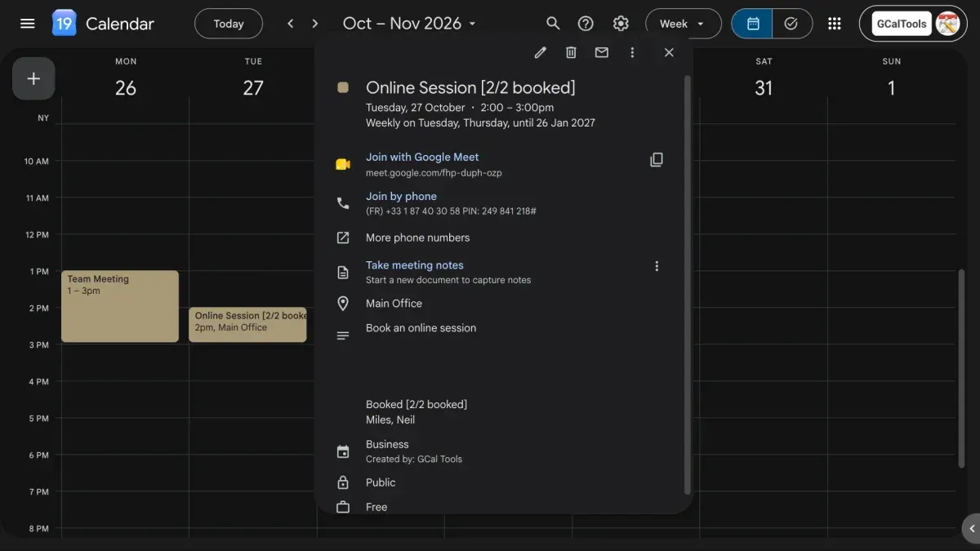The image size is (980, 551).
Task: Click the Book an online session description
Action: click(x=421, y=327)
